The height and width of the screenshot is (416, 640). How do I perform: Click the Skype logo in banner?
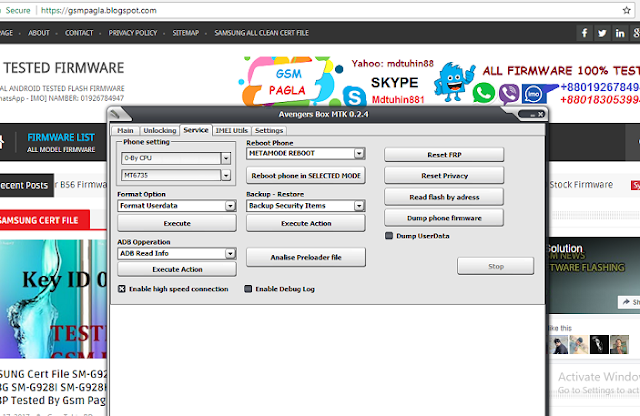(354, 97)
